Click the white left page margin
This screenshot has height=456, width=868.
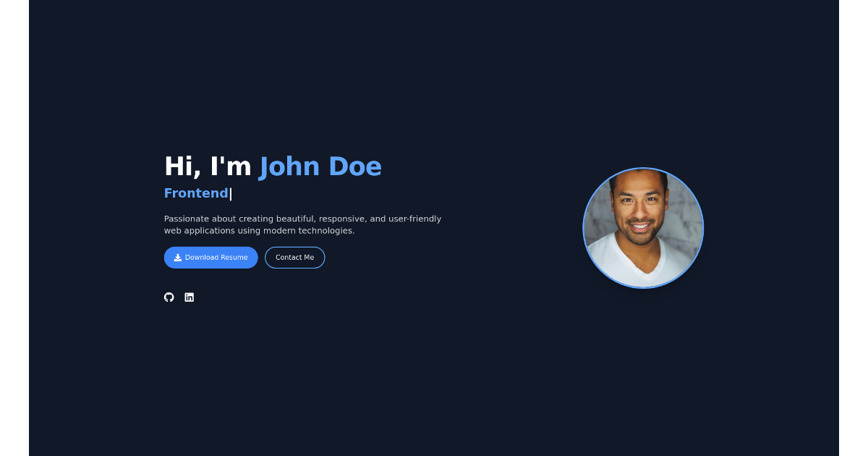14,228
